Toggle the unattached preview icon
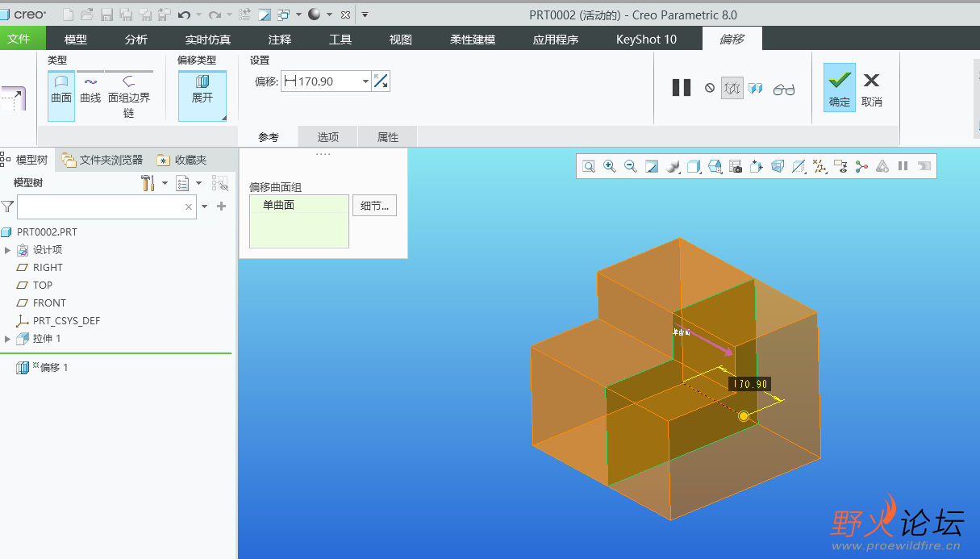This screenshot has width=980, height=559. pos(732,88)
